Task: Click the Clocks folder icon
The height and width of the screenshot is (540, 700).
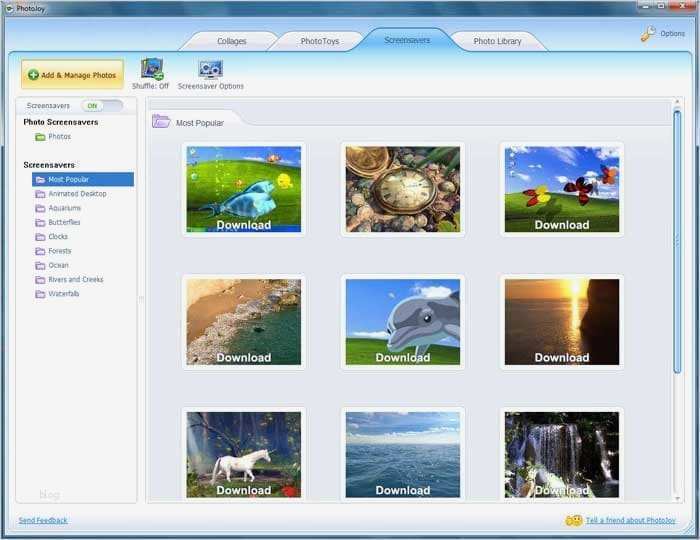Action: tap(40, 237)
